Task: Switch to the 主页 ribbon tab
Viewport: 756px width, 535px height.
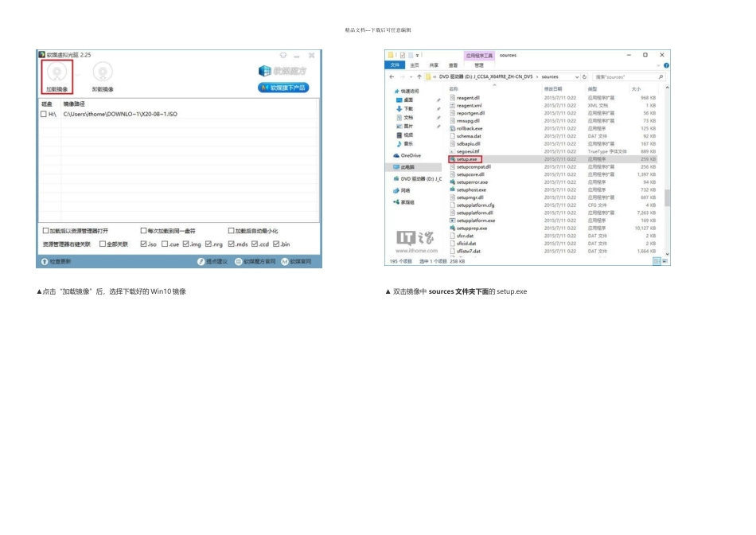Action: 415,65
